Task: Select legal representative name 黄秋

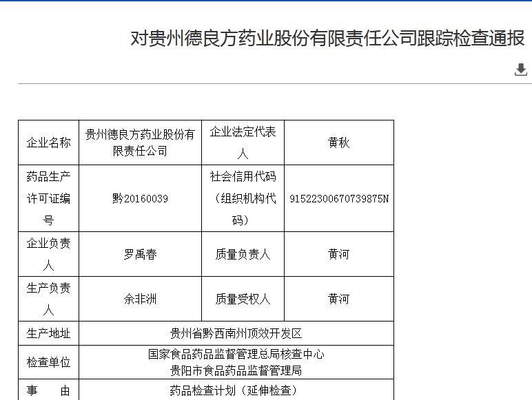Action: pos(338,143)
